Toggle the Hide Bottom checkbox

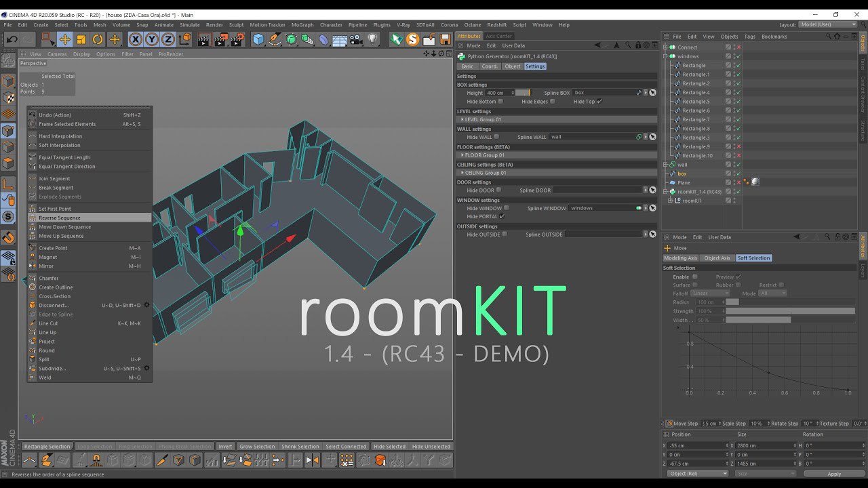pos(500,102)
